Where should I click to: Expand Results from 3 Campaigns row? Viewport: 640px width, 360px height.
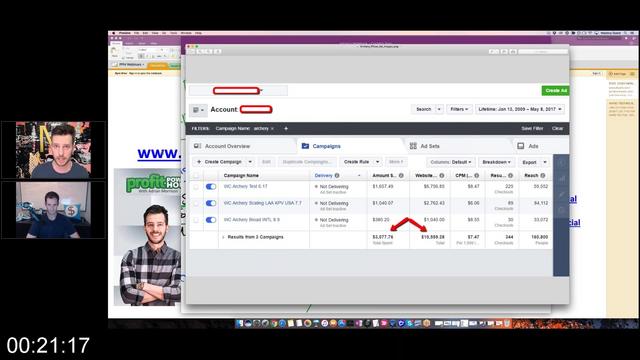coord(223,237)
